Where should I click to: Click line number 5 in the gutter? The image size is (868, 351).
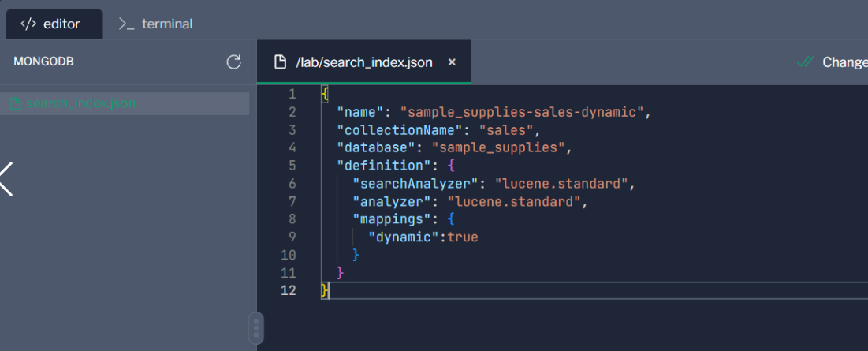(x=292, y=166)
